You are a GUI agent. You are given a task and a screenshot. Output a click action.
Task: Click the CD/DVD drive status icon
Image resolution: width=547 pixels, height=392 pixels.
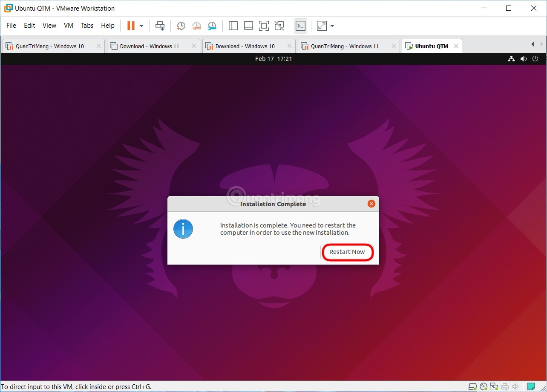tap(484, 387)
